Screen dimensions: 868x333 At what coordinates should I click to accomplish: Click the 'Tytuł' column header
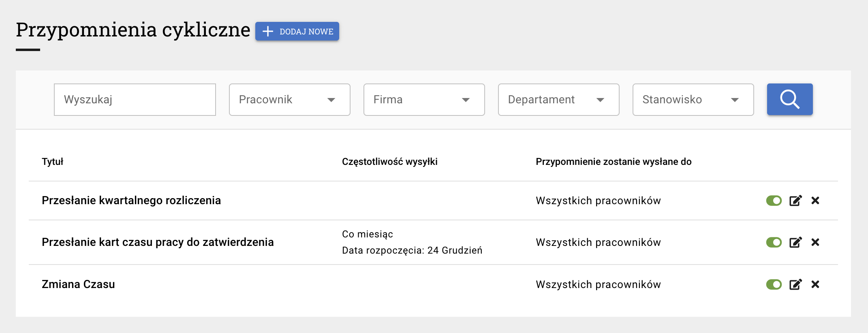[x=53, y=162]
